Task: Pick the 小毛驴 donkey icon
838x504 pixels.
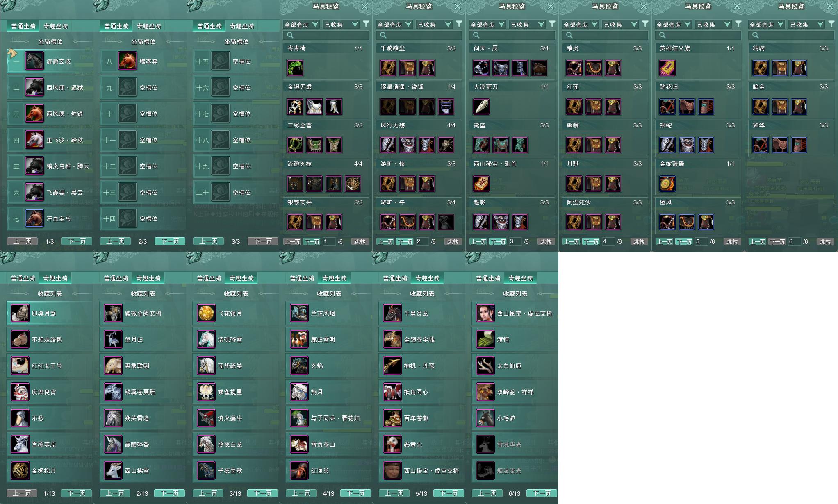Action: [485, 418]
